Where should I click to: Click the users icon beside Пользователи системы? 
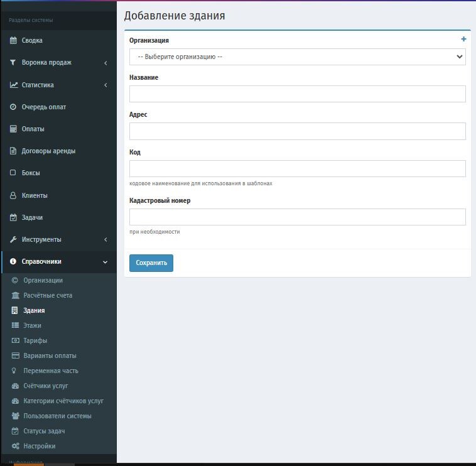[x=16, y=416]
